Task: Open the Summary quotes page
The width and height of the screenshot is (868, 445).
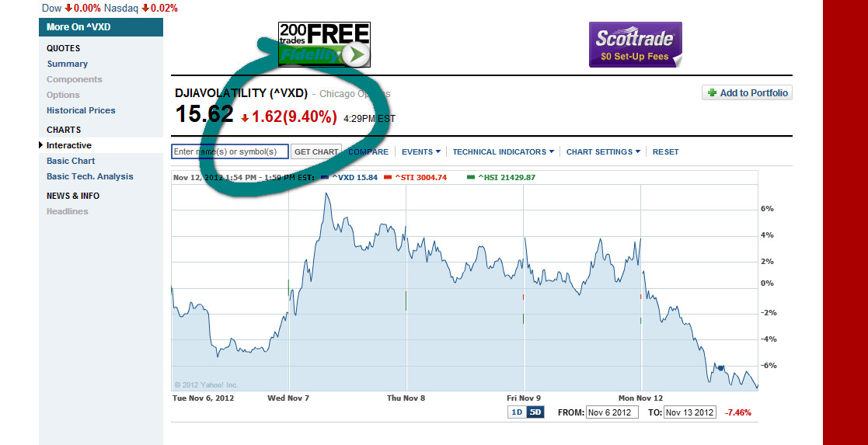Action: point(67,64)
